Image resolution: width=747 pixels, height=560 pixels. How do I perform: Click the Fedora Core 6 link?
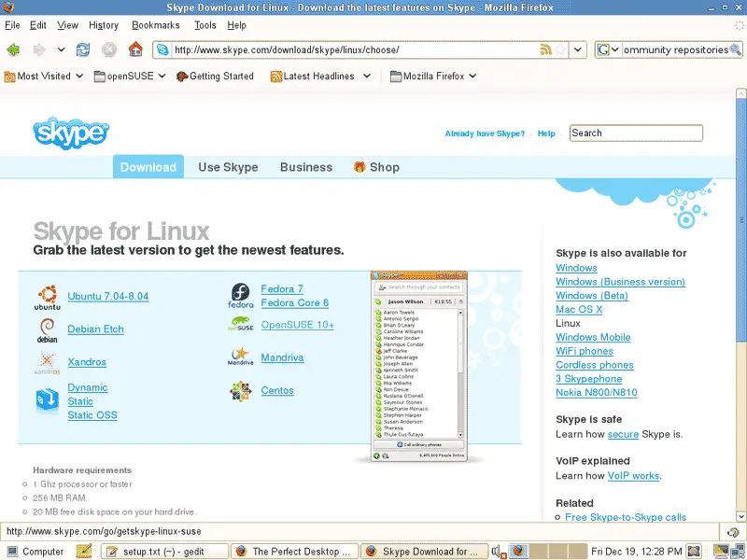tap(295, 302)
